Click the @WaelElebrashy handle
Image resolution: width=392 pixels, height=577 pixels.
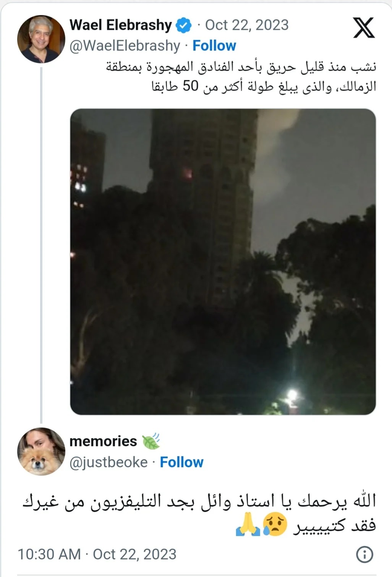click(x=125, y=46)
